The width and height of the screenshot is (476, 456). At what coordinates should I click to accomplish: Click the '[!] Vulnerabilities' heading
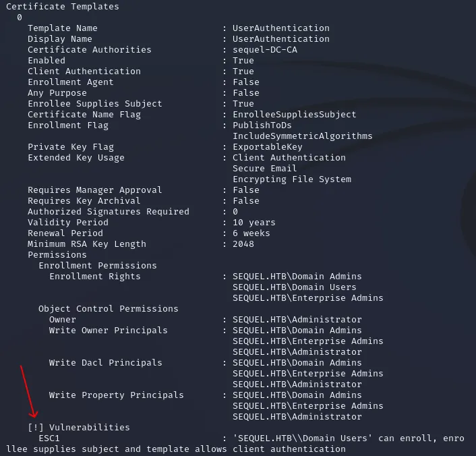pyautogui.click(x=79, y=427)
